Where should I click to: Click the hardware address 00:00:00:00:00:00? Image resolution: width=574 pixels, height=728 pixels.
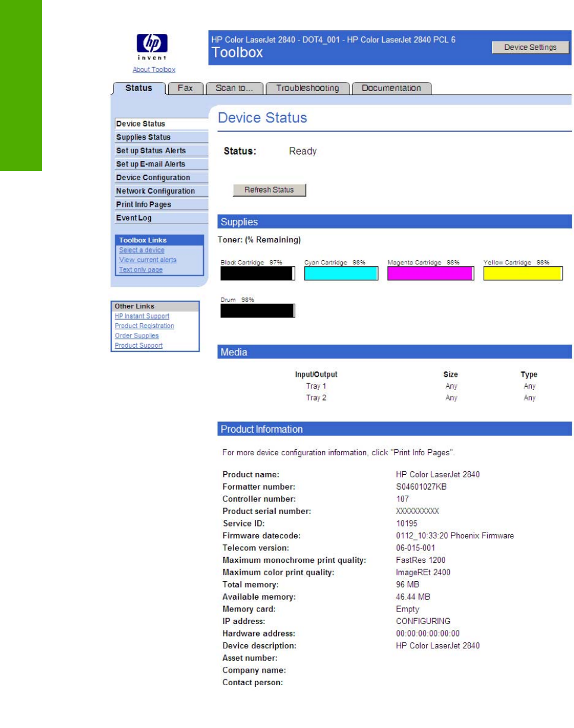click(428, 634)
